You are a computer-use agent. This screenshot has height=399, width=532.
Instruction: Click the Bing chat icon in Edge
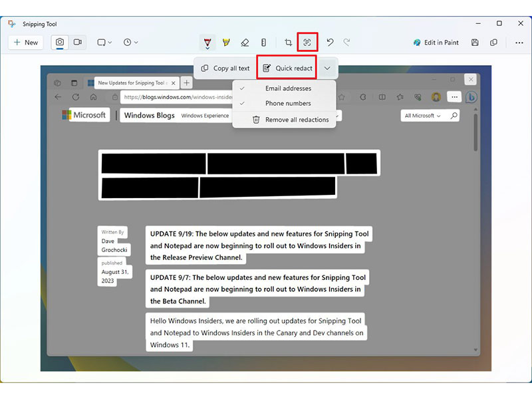point(471,97)
